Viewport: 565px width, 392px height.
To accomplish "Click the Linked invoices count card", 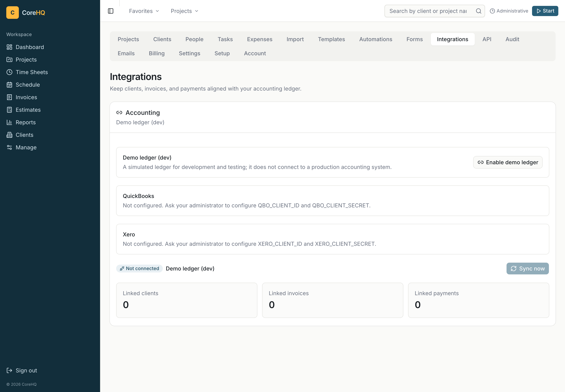I will (332, 300).
